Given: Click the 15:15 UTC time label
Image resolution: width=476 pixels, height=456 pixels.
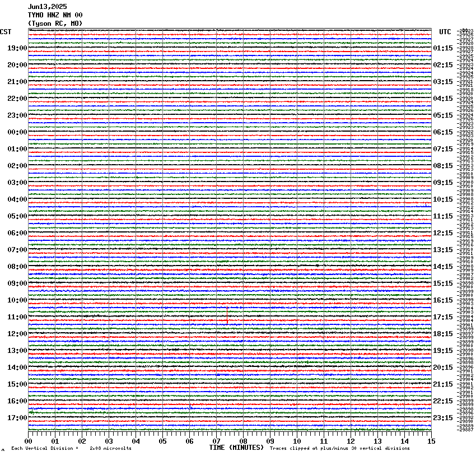Looking at the screenshot, I should (443, 283).
